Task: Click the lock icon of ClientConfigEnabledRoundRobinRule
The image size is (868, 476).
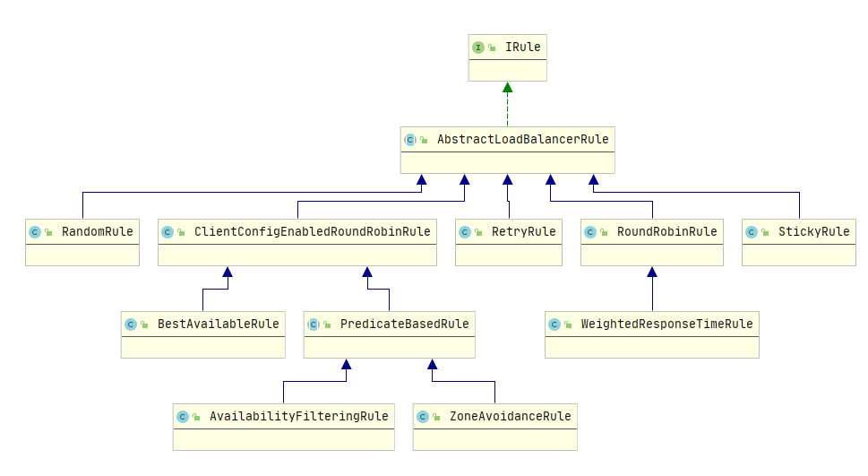Action: click(181, 233)
